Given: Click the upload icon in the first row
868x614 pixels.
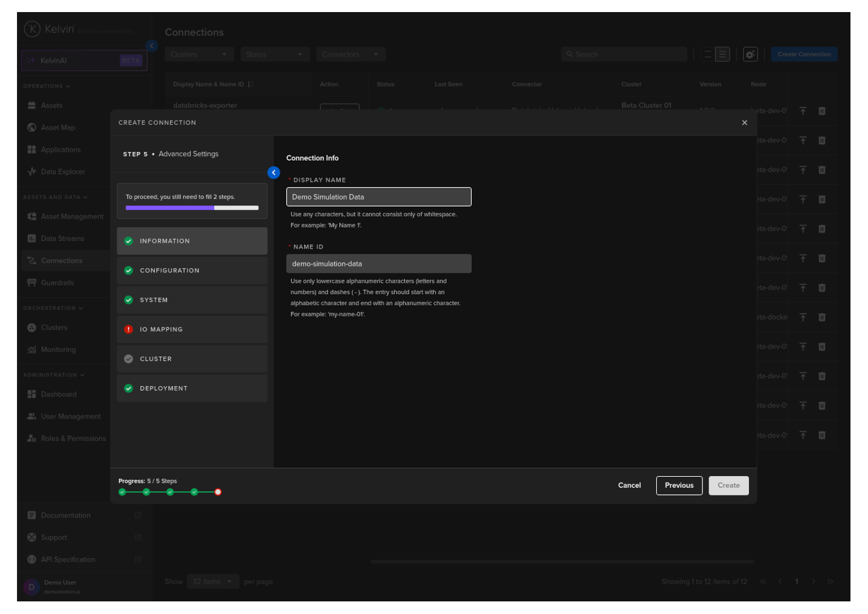Looking at the screenshot, I should (802, 111).
